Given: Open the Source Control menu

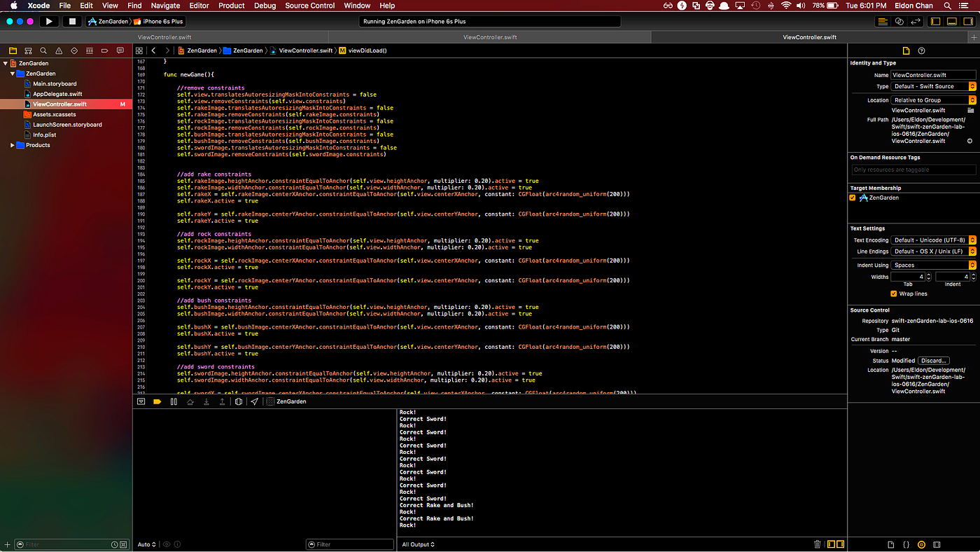Looking at the screenshot, I should pyautogui.click(x=309, y=6).
